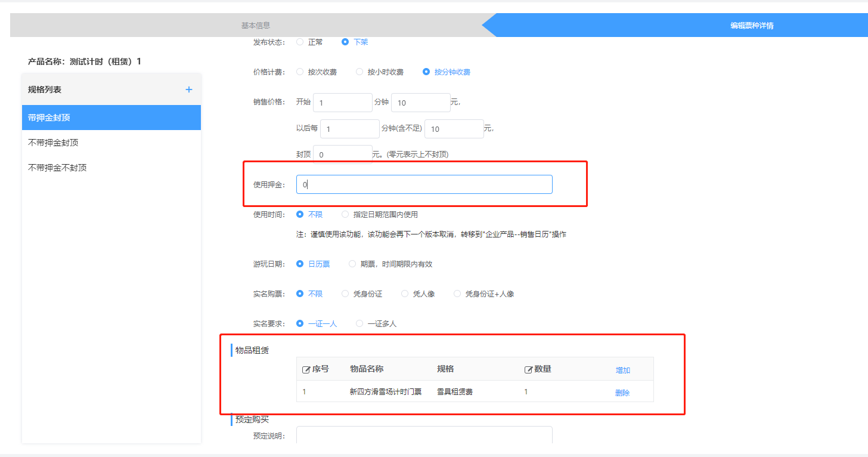The image size is (868, 457).
Task: Choose 凭身份证+人像 option
Action: click(457, 294)
